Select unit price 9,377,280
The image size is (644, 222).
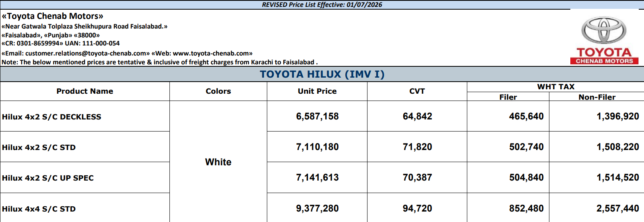point(317,209)
